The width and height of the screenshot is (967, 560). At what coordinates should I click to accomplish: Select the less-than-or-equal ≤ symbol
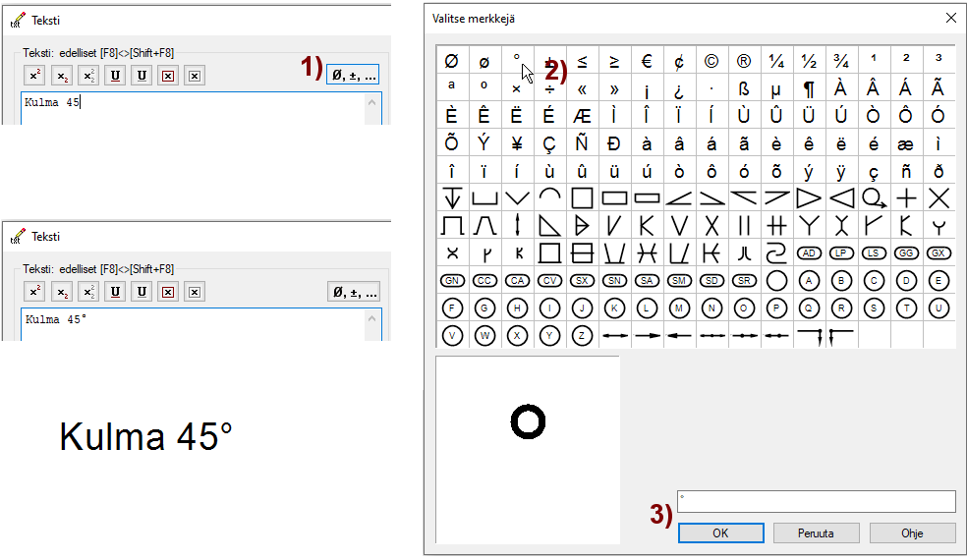(582, 61)
